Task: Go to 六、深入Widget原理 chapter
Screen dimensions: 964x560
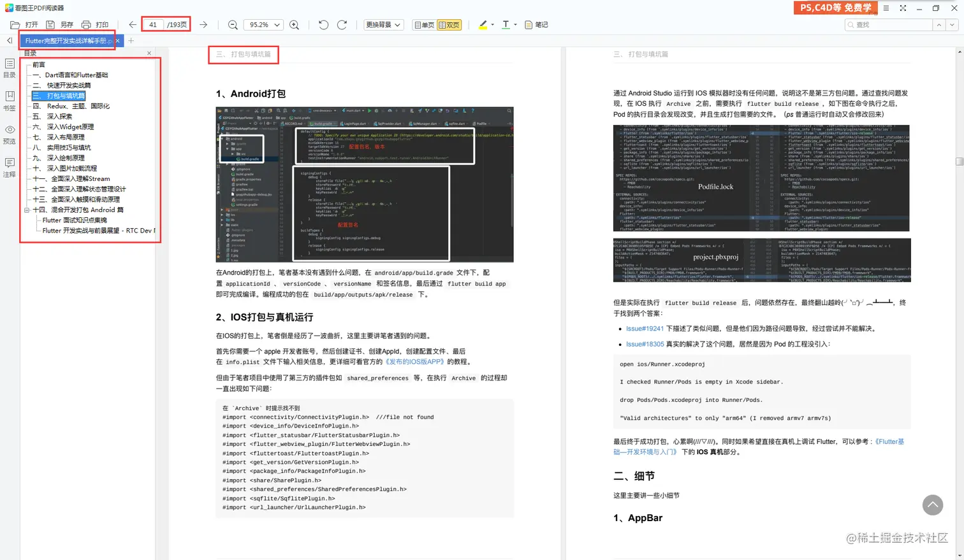Action: coord(62,127)
